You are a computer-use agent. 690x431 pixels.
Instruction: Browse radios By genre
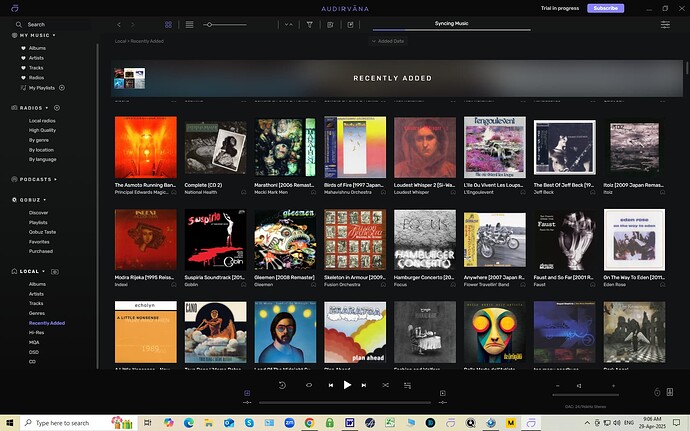coord(39,140)
